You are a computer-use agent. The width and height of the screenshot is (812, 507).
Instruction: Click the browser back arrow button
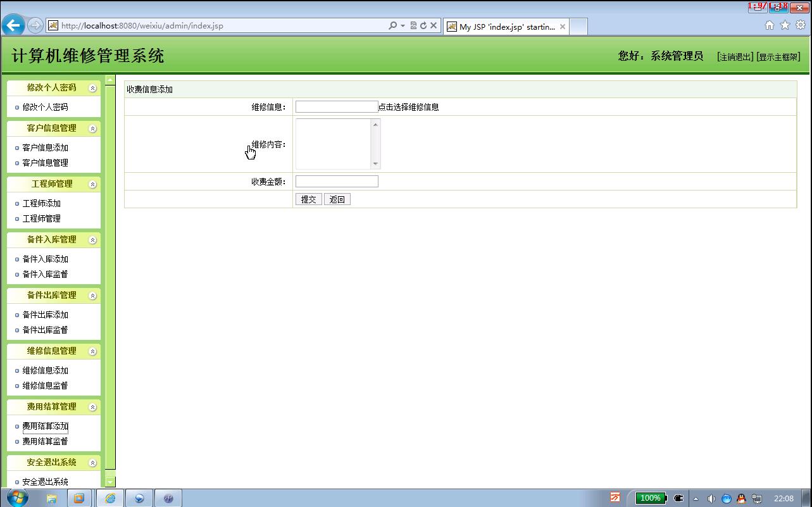(x=13, y=25)
